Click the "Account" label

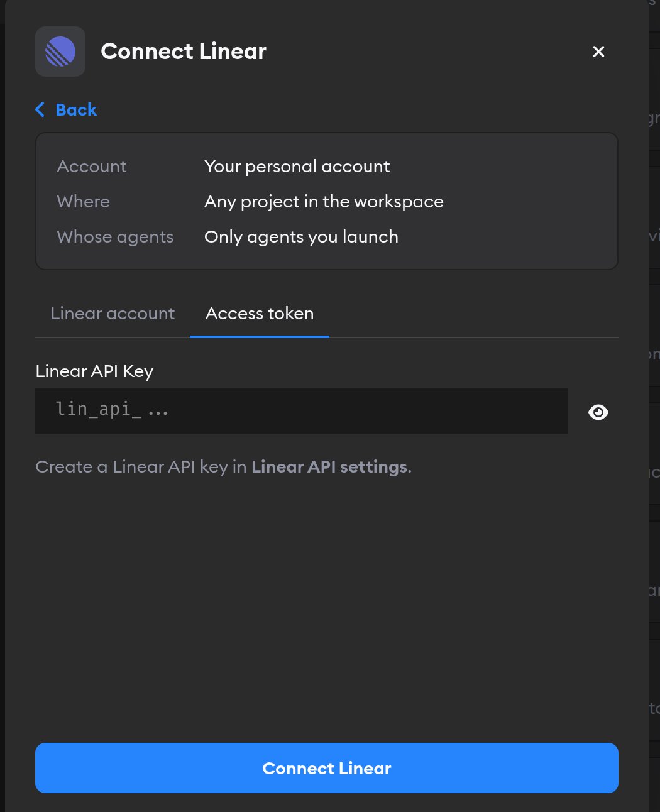[x=92, y=167]
